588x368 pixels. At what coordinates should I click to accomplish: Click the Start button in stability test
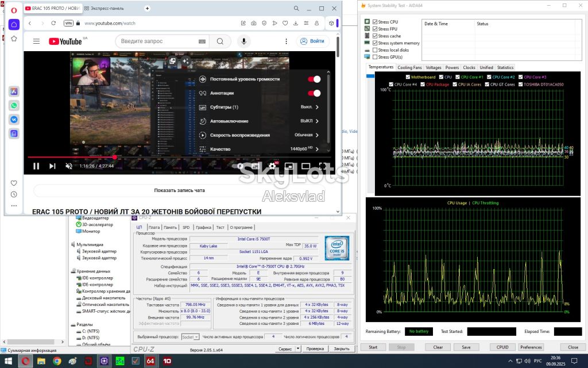[373, 347]
